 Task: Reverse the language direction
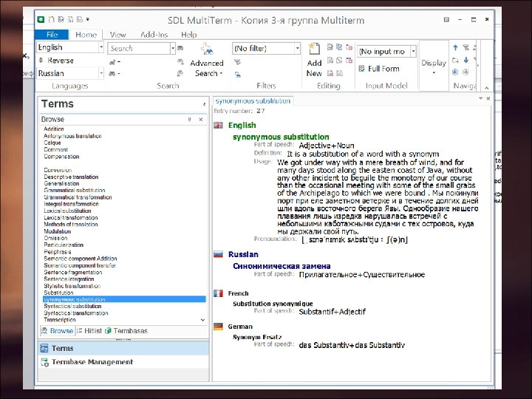(56, 61)
